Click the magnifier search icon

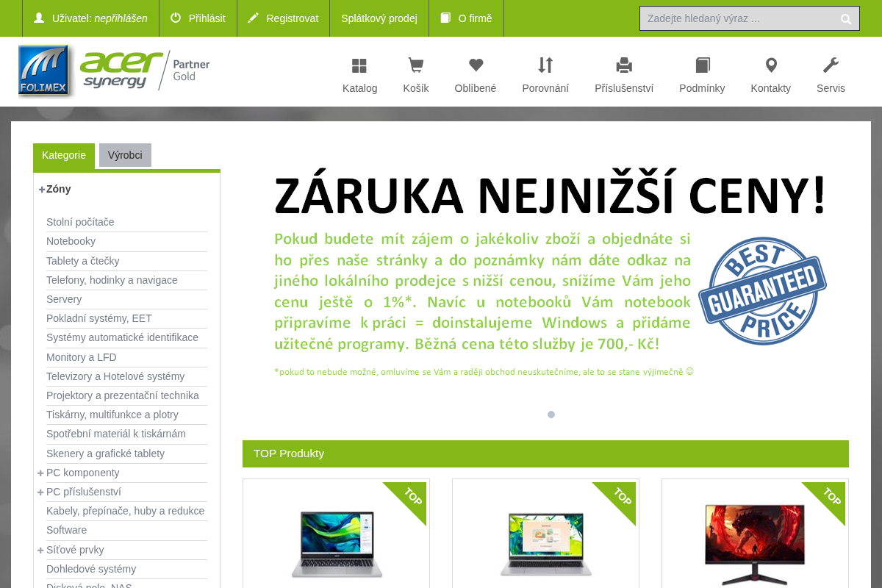tap(846, 19)
